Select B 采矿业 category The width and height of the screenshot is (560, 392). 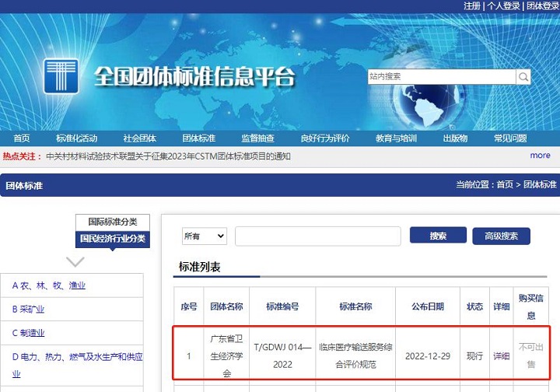point(28,310)
